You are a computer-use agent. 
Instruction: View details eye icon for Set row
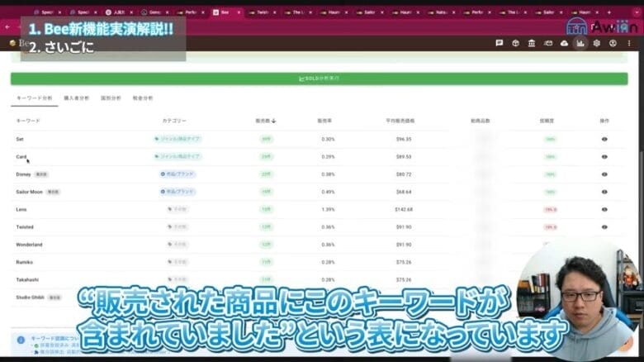tap(604, 139)
